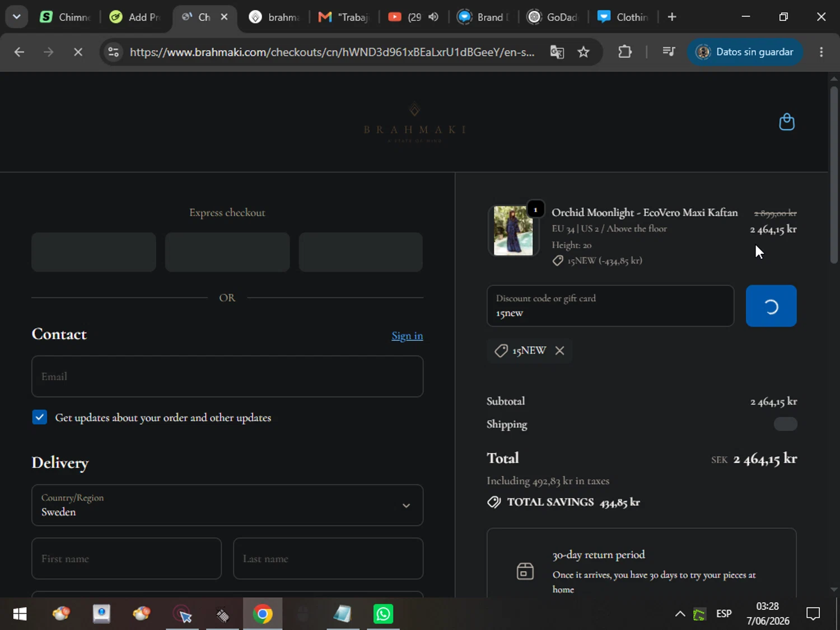
Task: Click the notepad-like taskbar icon
Action: 342,614
